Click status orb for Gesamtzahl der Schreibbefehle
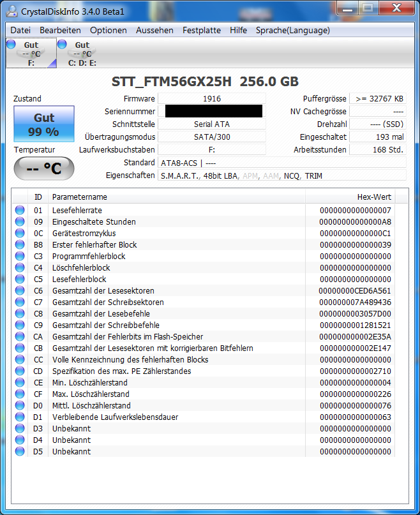Image resolution: width=420 pixels, height=515 pixels. click(x=20, y=325)
